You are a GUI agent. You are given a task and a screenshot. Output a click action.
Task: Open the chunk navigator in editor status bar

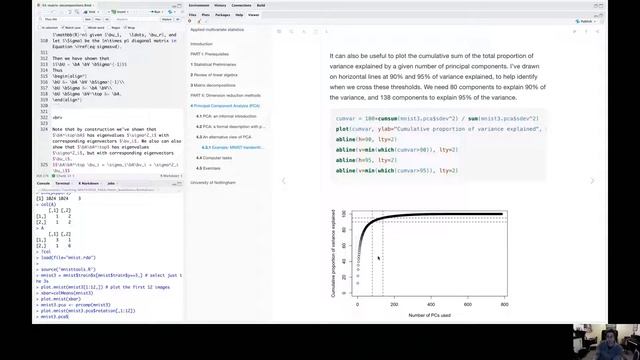click(63, 176)
